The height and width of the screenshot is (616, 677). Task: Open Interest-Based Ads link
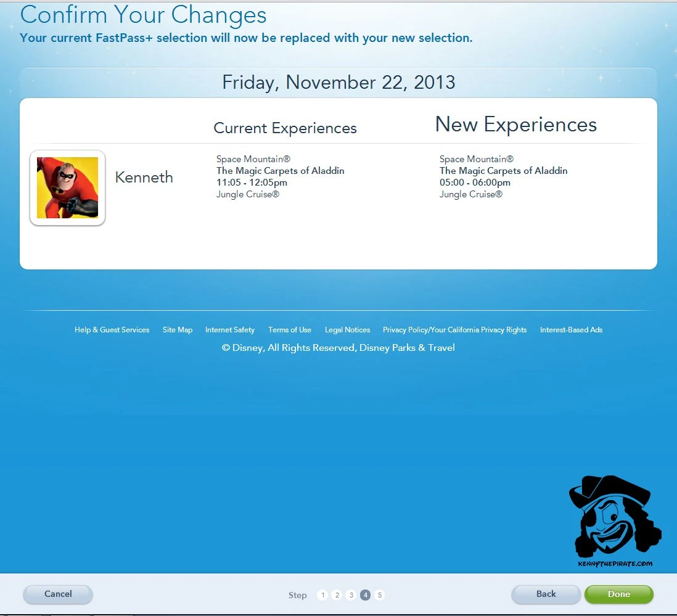571,330
